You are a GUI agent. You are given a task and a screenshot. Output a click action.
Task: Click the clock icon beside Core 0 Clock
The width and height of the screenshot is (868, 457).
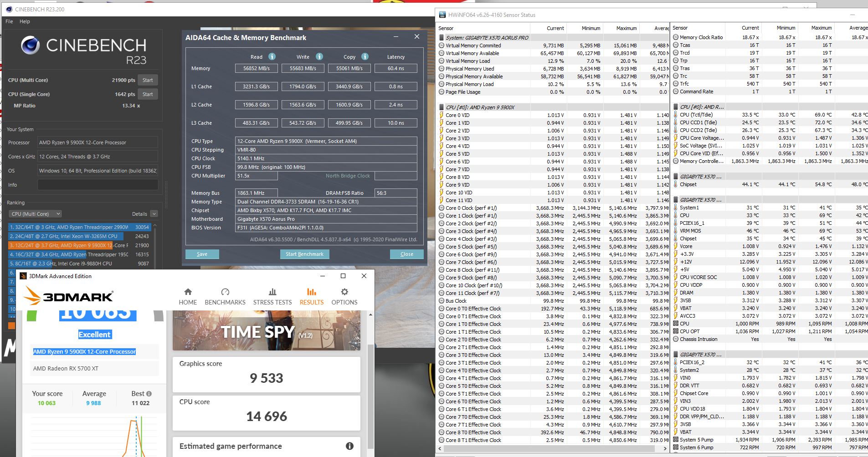(x=442, y=208)
